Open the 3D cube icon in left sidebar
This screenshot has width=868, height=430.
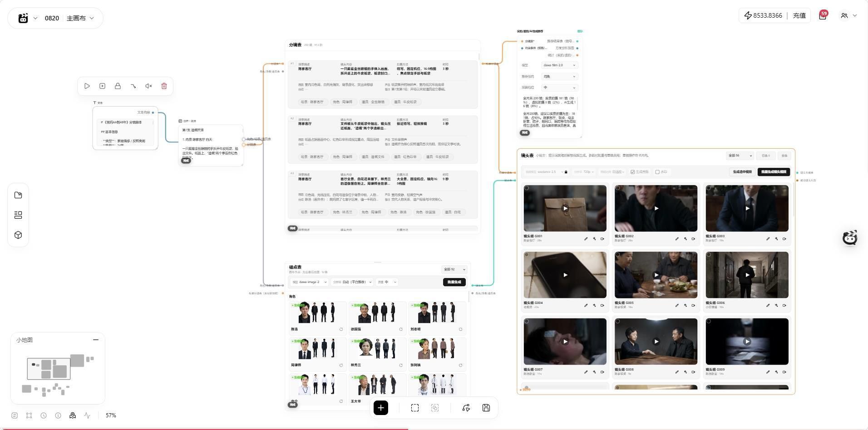pyautogui.click(x=18, y=235)
